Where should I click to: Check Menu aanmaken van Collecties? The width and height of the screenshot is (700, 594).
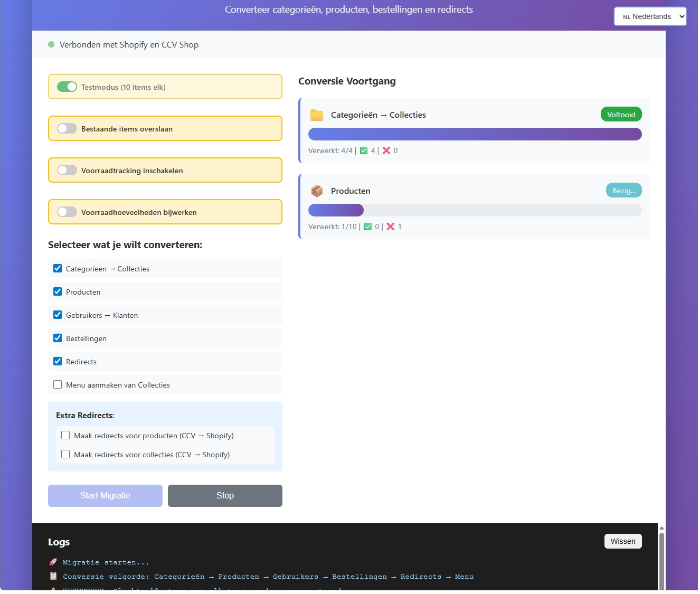click(58, 385)
